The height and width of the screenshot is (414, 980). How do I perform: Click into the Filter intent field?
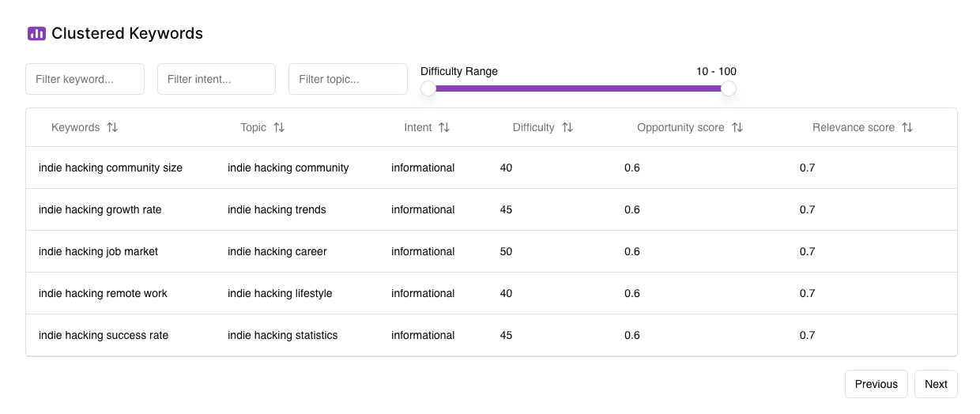point(217,79)
